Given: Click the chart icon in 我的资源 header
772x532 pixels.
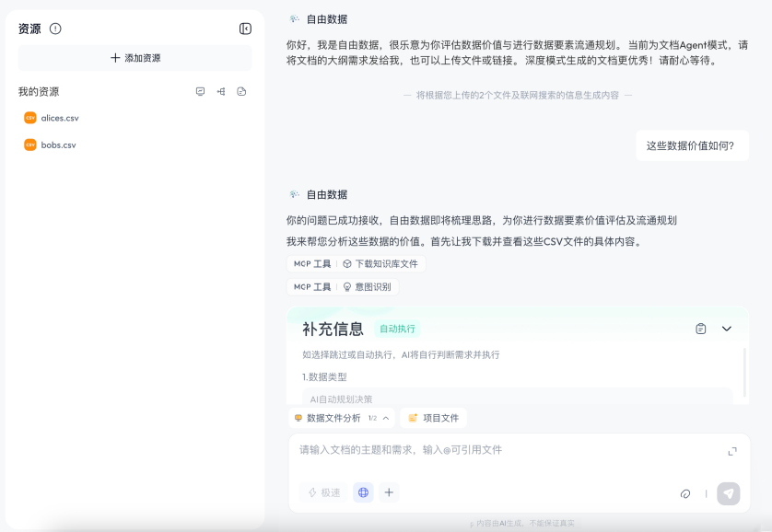Looking at the screenshot, I should [200, 91].
